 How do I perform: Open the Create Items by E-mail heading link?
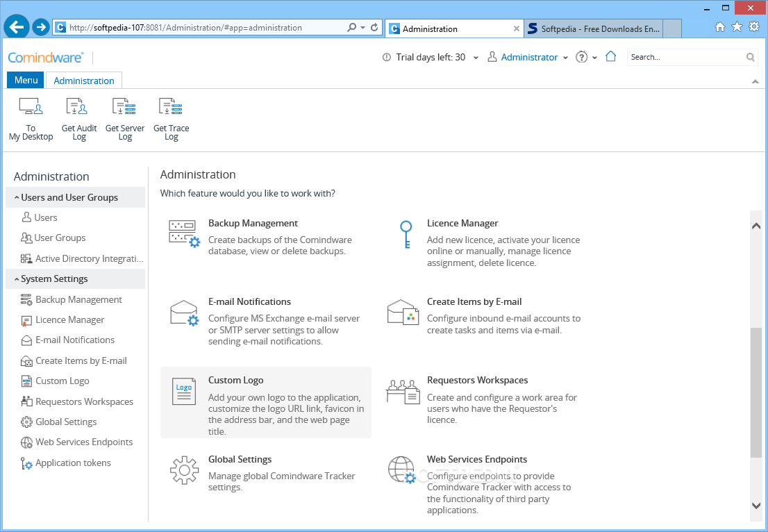coord(474,301)
